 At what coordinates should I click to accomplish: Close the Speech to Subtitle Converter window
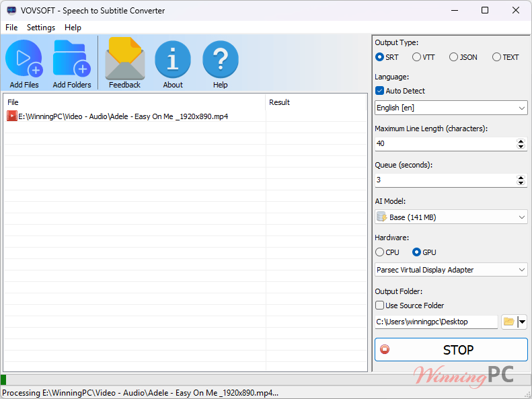click(516, 10)
